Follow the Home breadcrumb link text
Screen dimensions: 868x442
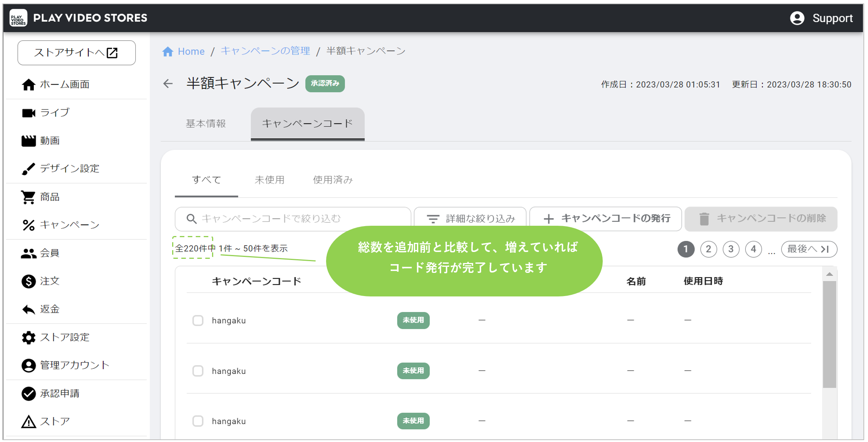[x=191, y=51]
